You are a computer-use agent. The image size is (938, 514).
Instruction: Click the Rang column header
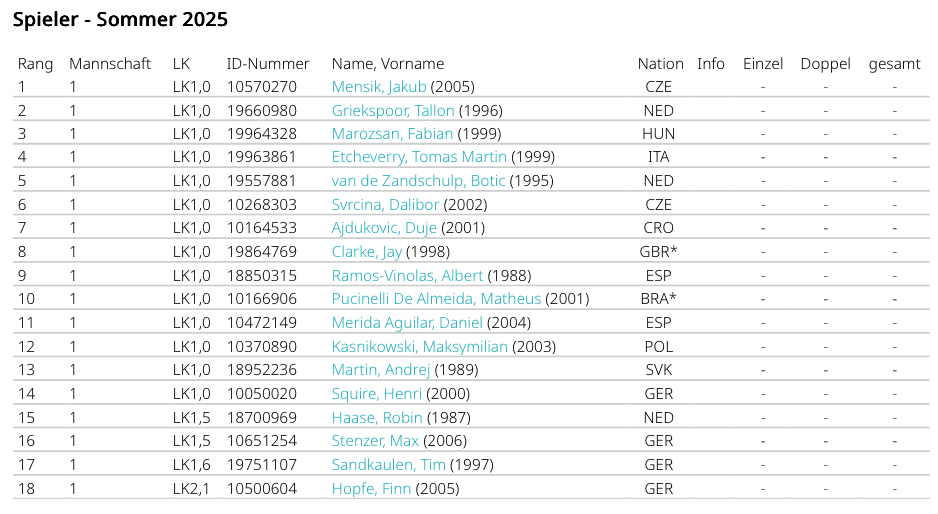tap(35, 64)
